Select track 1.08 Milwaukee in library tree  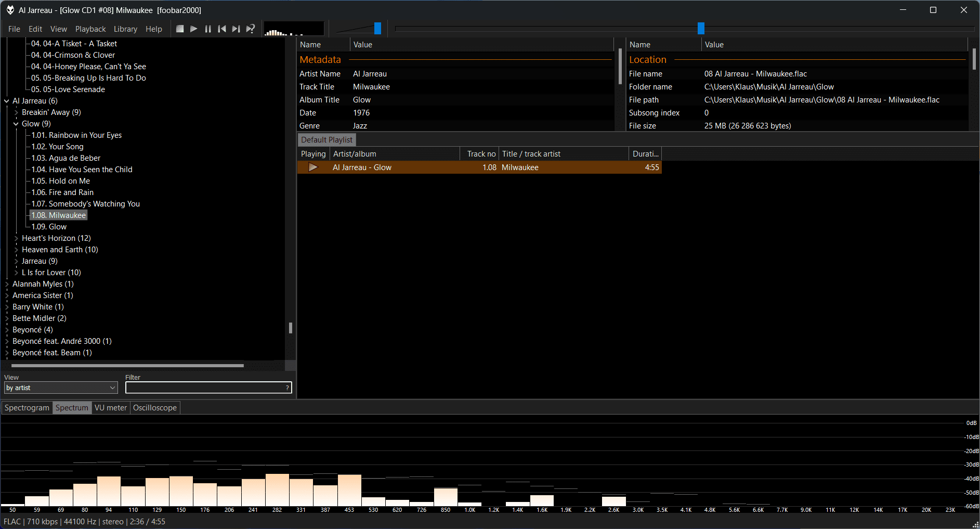click(58, 215)
